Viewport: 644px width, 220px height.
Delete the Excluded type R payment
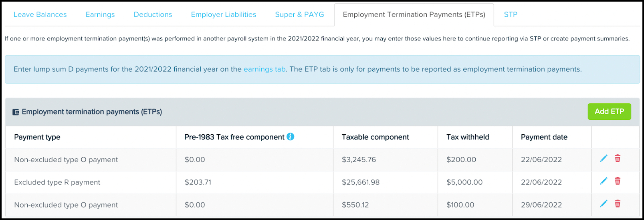click(618, 181)
